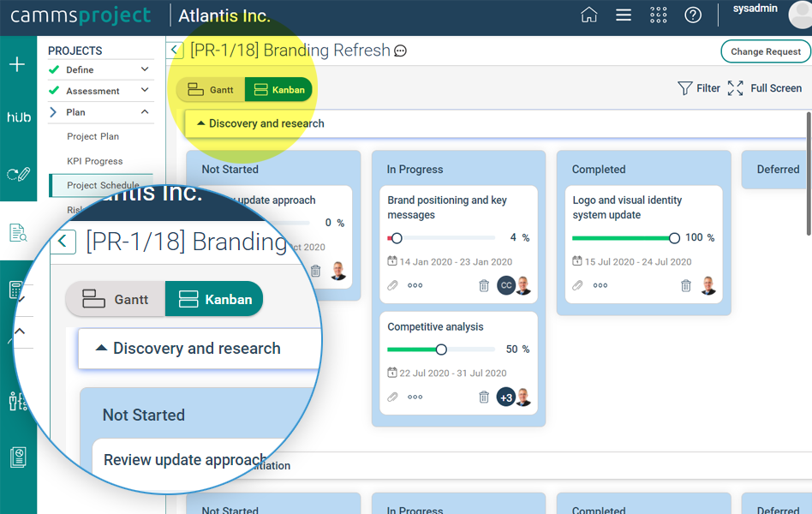Click the pencil refresh icon in sidebar

point(18,174)
